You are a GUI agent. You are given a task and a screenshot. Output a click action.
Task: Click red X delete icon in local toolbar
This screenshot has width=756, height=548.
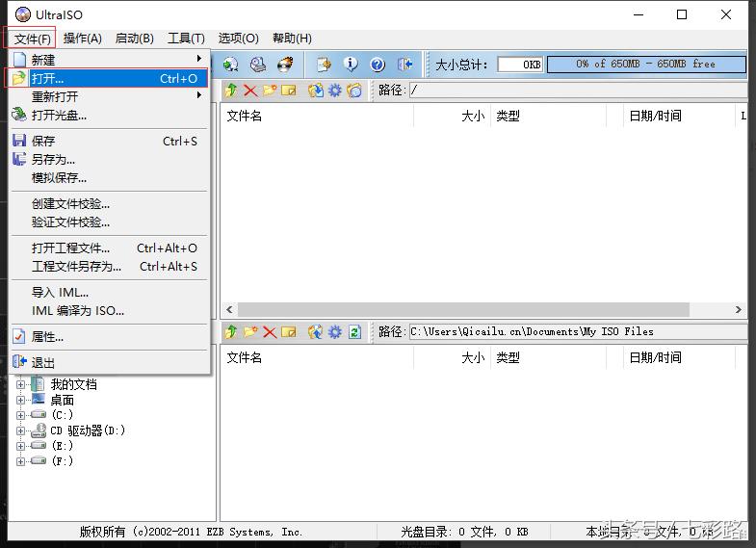[x=270, y=331]
